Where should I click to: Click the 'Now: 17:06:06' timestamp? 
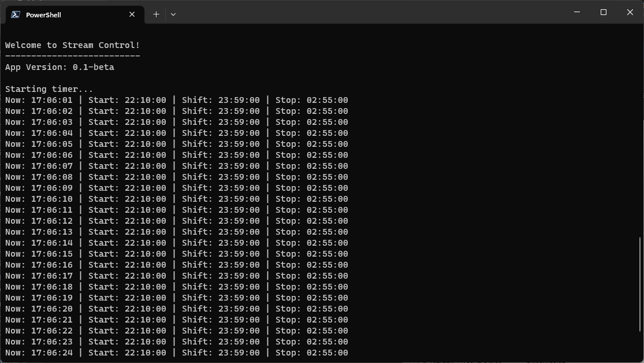[x=39, y=155]
